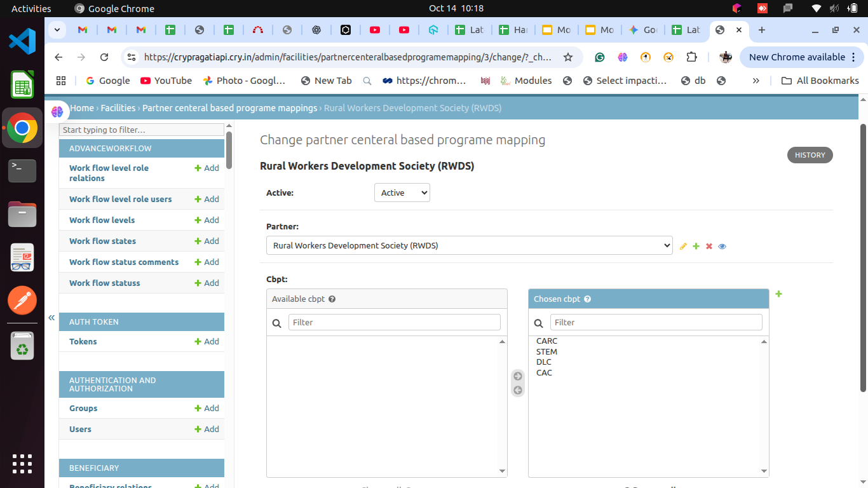This screenshot has height=488, width=868.
Task: Expand the Partner selection dropdown
Action: pyautogui.click(x=469, y=245)
